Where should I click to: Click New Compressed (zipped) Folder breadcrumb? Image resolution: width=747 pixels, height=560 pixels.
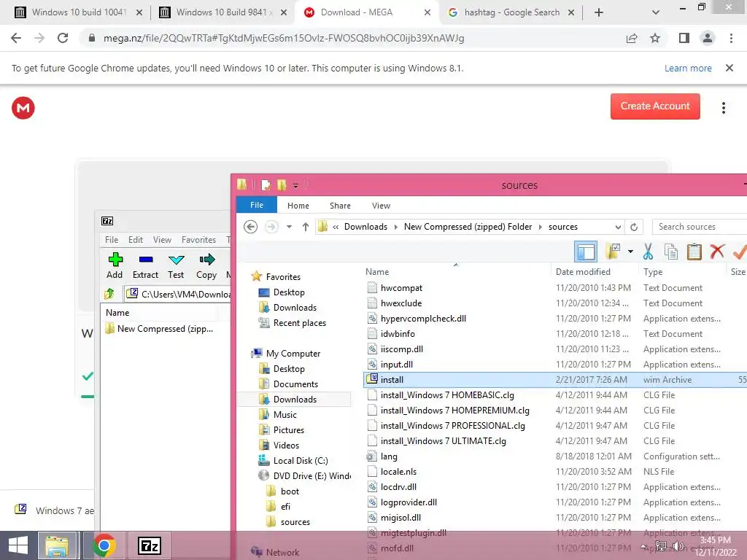tap(468, 227)
